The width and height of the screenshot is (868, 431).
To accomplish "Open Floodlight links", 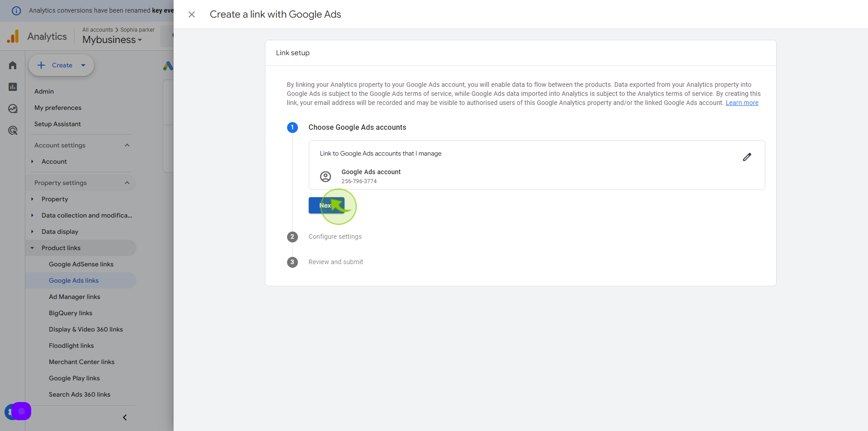I will [71, 346].
